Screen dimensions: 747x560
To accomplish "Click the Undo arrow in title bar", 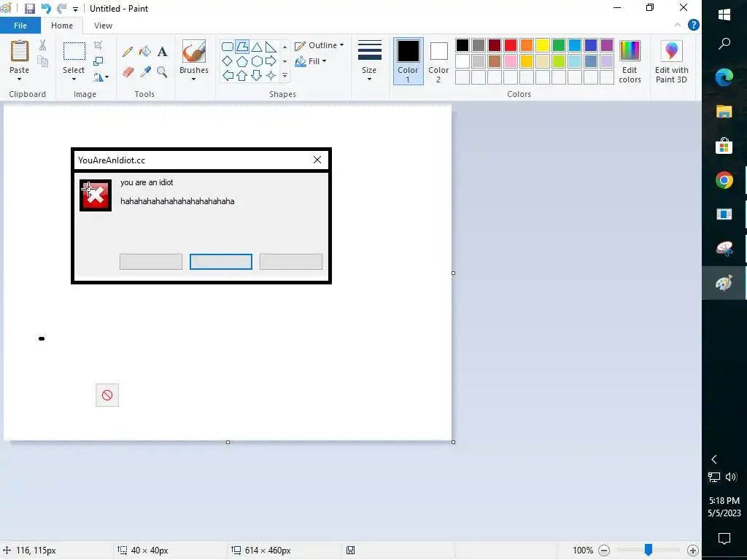I will (x=46, y=9).
